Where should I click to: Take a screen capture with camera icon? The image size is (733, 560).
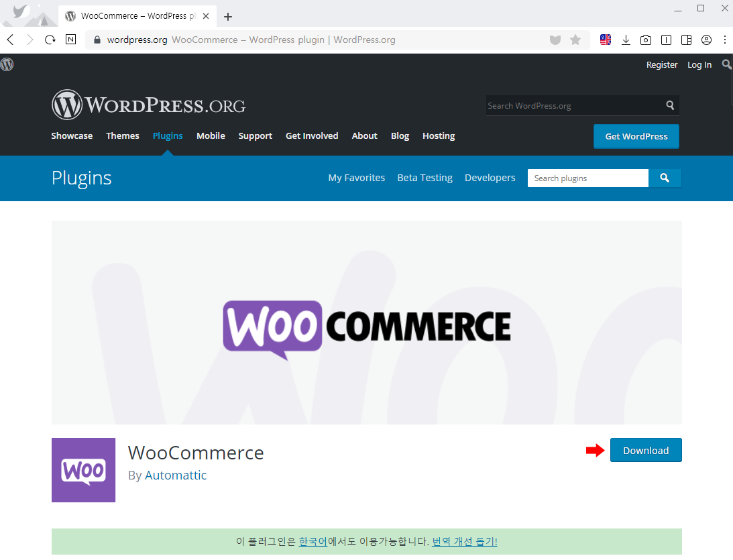pyautogui.click(x=646, y=40)
